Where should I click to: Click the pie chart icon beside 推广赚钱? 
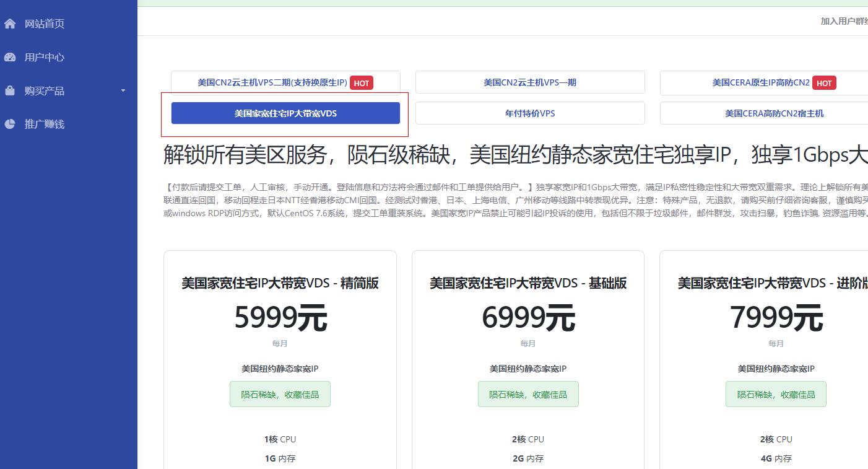coord(10,124)
